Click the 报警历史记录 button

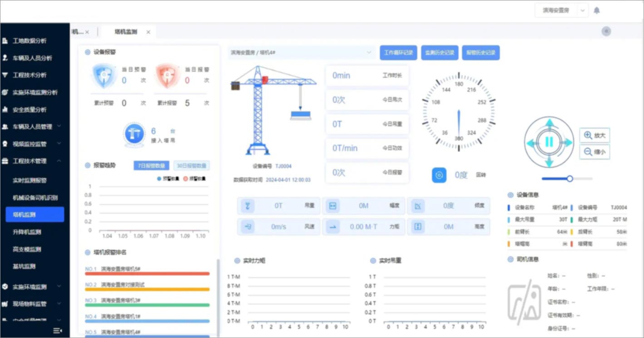(x=481, y=53)
